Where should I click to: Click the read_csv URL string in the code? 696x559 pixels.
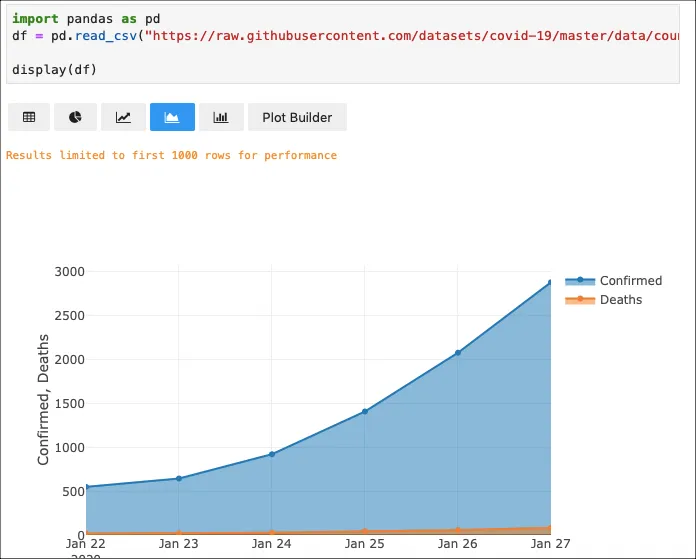tap(400, 35)
